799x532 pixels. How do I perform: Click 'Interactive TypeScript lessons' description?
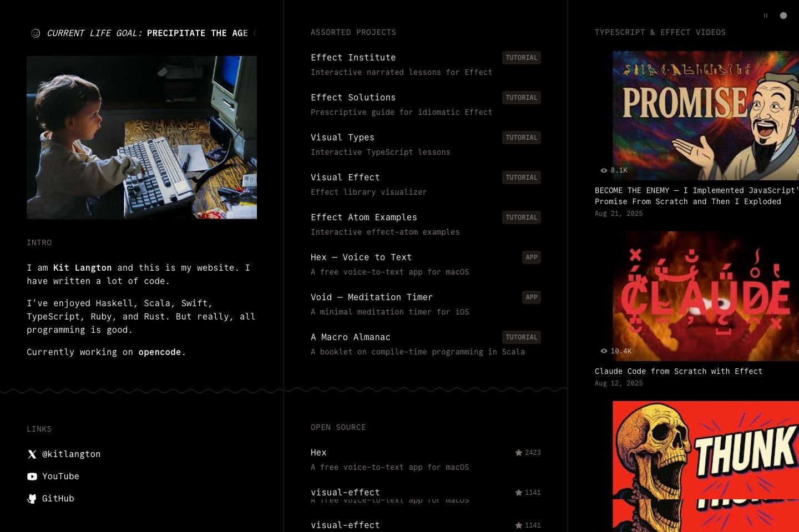(x=381, y=152)
